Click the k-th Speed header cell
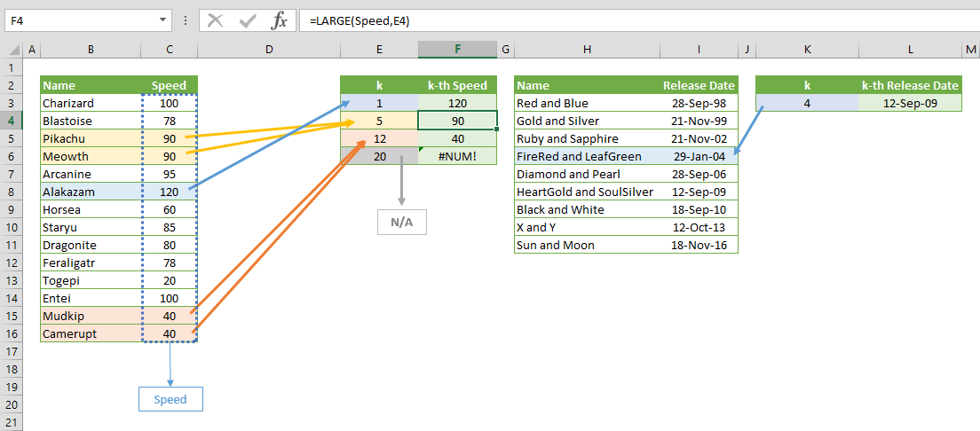The image size is (980, 431). 458,85
